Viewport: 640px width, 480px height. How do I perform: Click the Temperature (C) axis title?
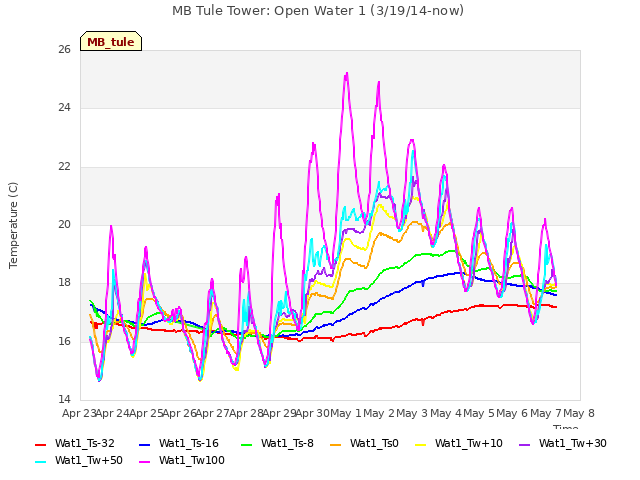click(x=13, y=225)
